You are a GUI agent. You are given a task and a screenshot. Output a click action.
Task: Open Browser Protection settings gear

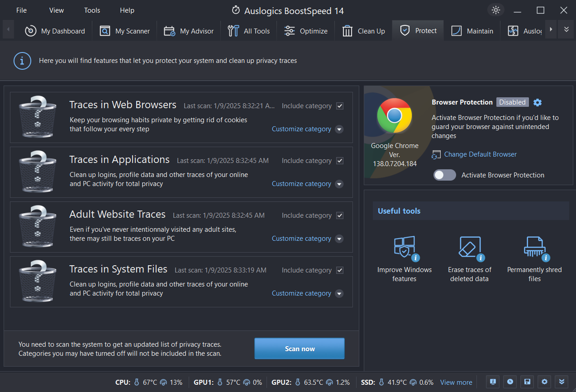pos(538,102)
